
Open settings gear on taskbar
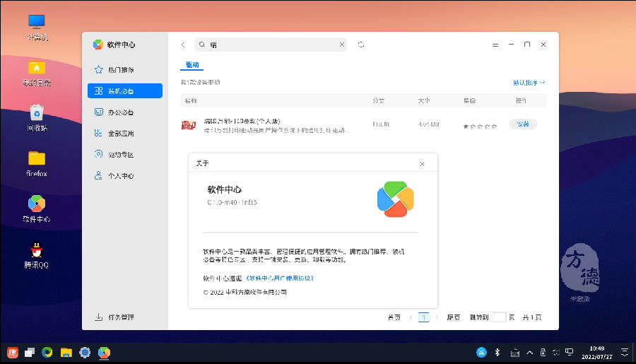tap(85, 352)
